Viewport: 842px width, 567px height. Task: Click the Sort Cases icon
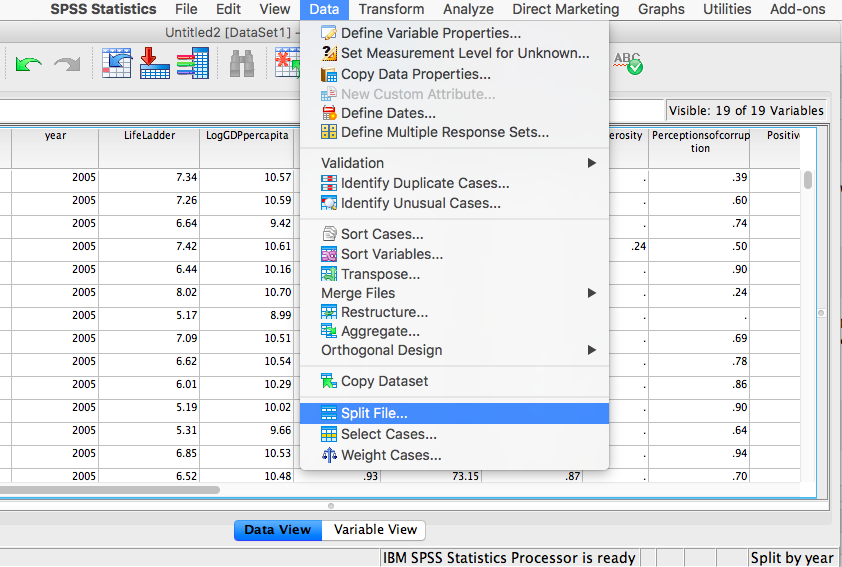tap(329, 234)
